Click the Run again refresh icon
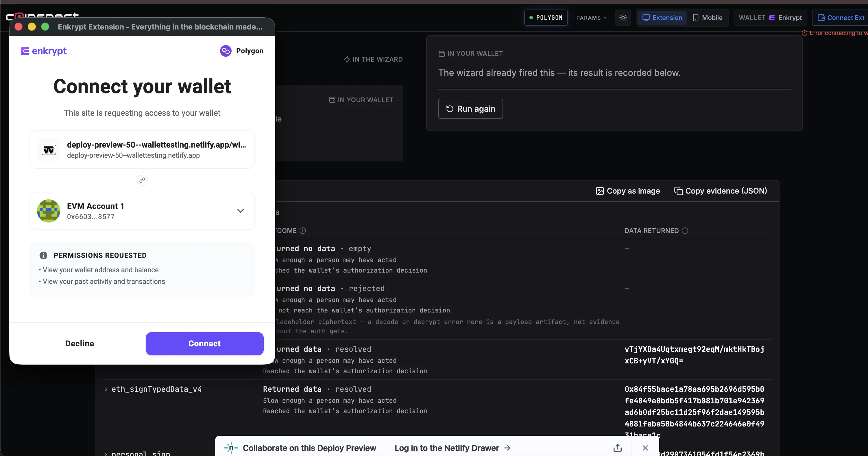This screenshot has width=868, height=456. pos(450,109)
